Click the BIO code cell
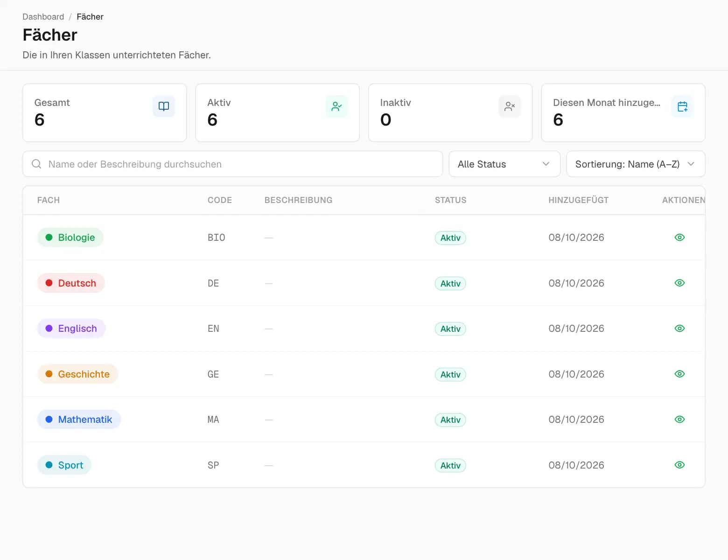The height and width of the screenshot is (560, 728). click(217, 238)
